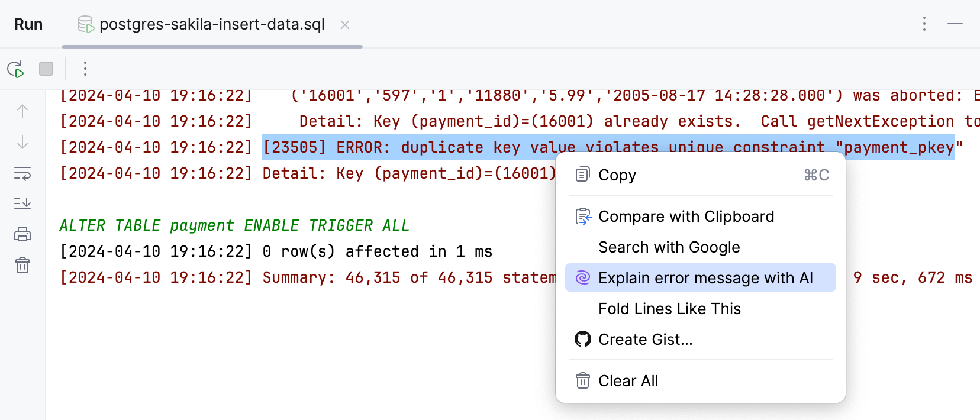The width and height of the screenshot is (980, 420).
Task: Enable scroll to end of output
Action: coord(22,203)
